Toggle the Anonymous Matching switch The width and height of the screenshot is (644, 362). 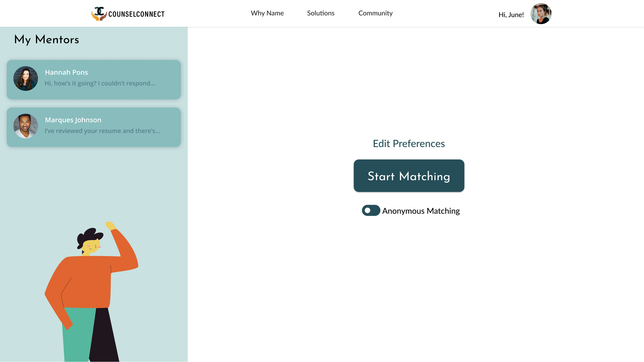pos(371,210)
